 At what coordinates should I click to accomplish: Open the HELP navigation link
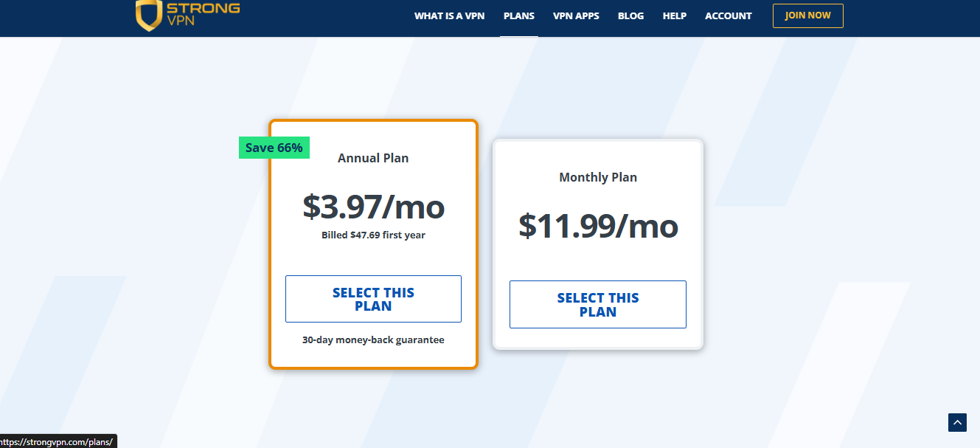tap(674, 15)
